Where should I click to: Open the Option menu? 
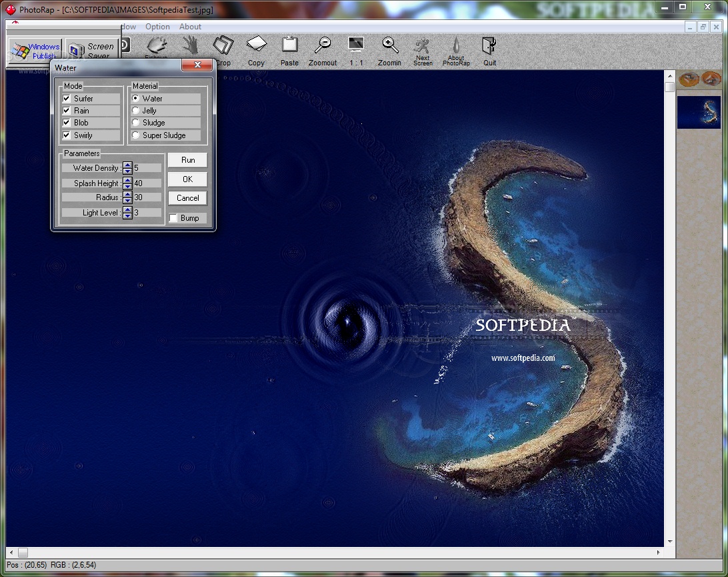click(157, 27)
